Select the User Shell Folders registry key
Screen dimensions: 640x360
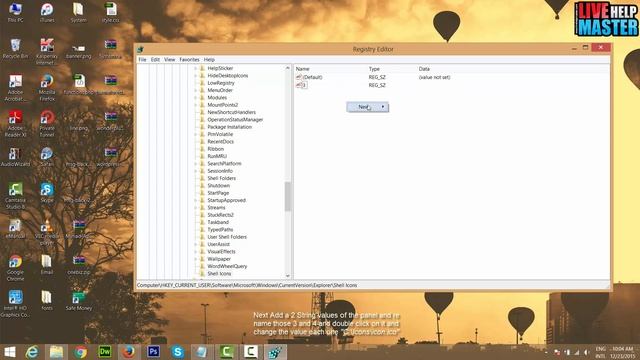pos(227,237)
